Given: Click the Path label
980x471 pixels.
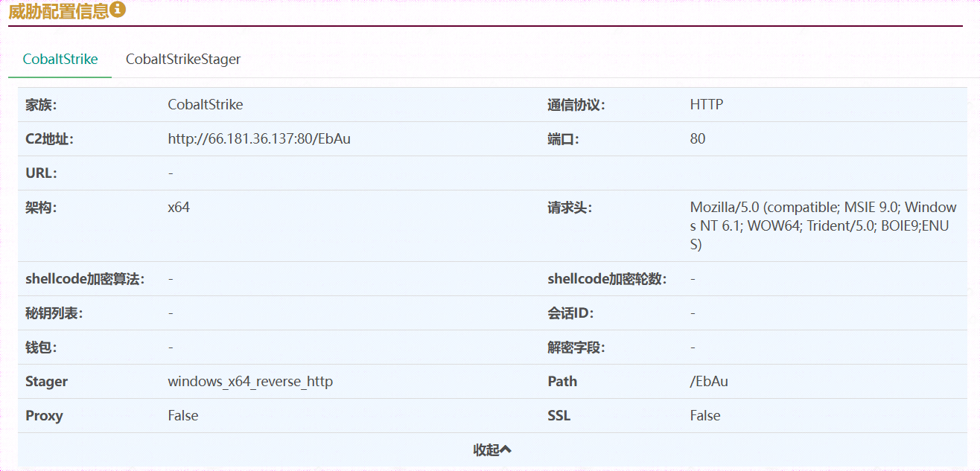Looking at the screenshot, I should coord(562,382).
